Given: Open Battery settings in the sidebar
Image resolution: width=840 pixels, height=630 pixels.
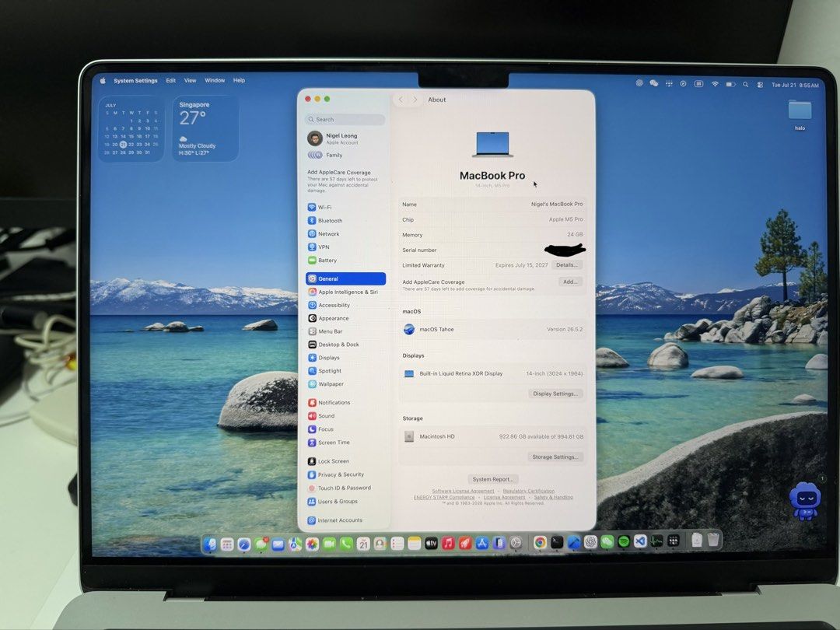Looking at the screenshot, I should [323, 261].
